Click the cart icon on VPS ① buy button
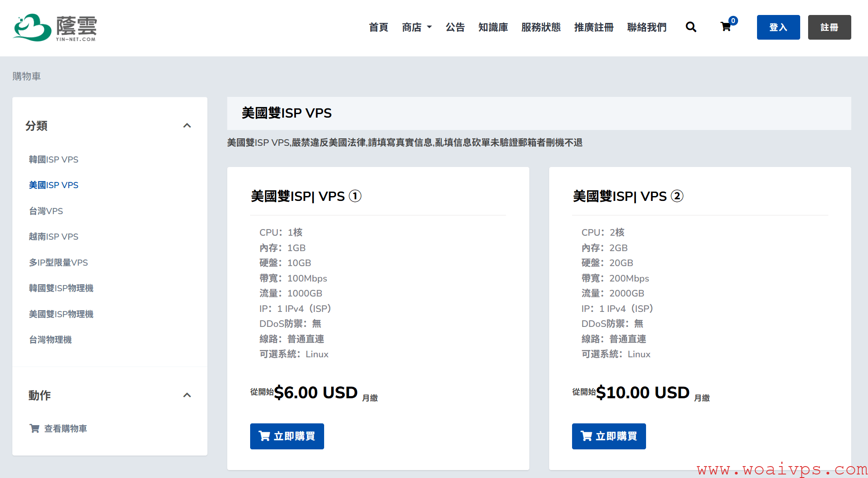Screen dimensions: 868x478 tap(264, 436)
